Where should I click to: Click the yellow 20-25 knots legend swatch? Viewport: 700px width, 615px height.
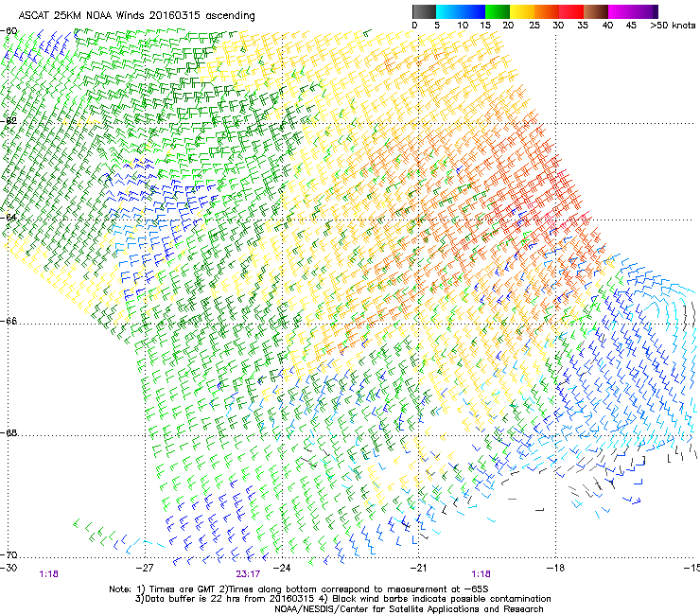pos(522,11)
